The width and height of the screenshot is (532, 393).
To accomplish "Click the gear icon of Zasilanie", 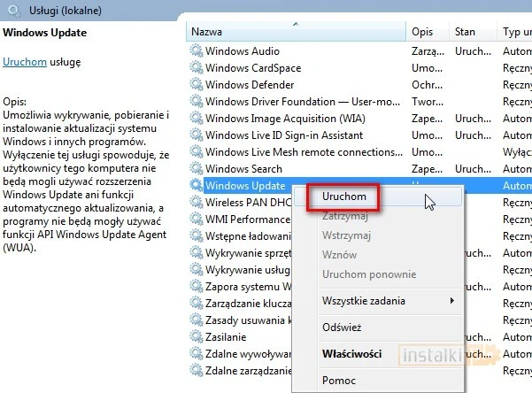I will coord(197,336).
